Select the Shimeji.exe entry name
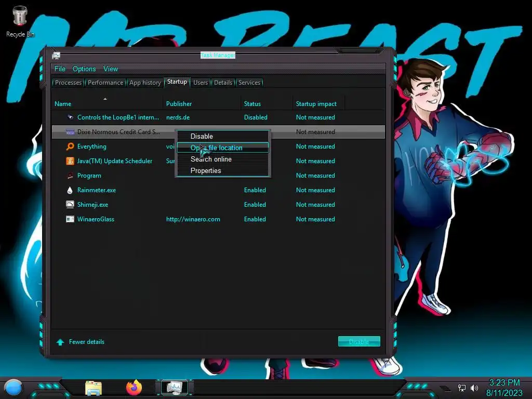The image size is (532, 399). coord(92,205)
